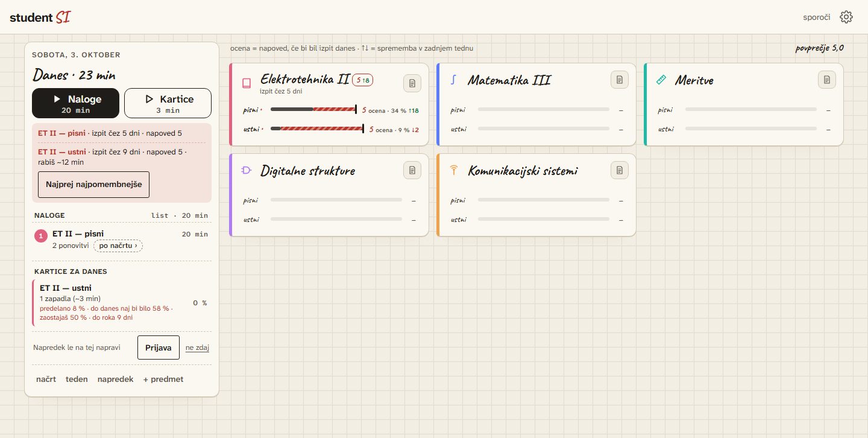Switch to the "načrt" tab
This screenshot has width=868, height=438.
[46, 379]
